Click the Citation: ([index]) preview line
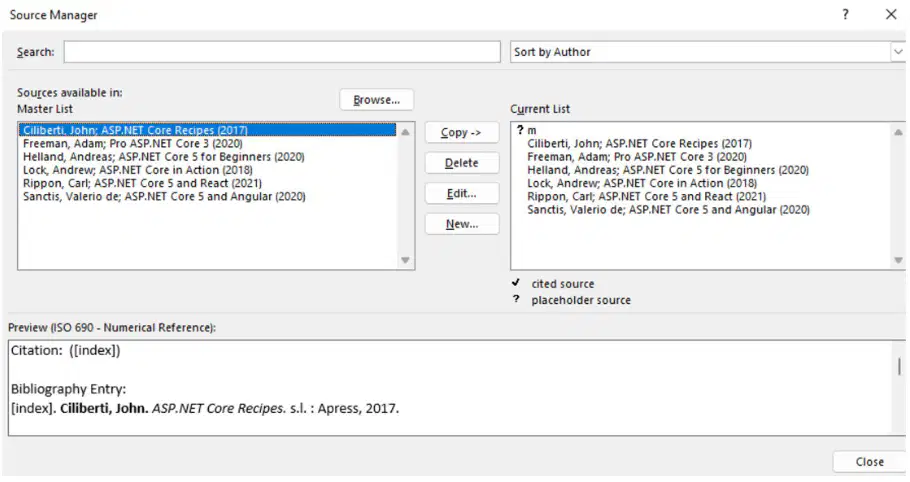The image size is (910, 482). pos(66,350)
